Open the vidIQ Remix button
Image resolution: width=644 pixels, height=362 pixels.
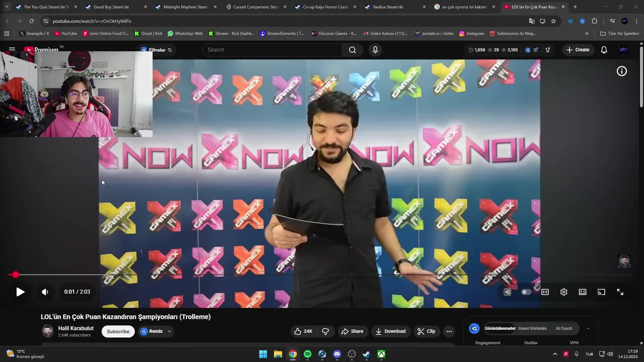(x=151, y=331)
